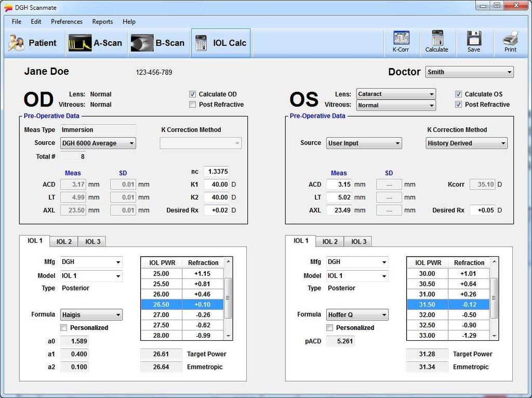This screenshot has width=532, height=398.
Task: Switch to IOL 2 tab for OD
Action: click(64, 242)
